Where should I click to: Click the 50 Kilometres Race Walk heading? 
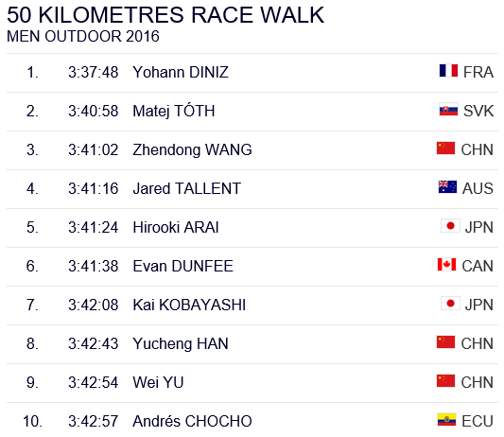tap(165, 15)
